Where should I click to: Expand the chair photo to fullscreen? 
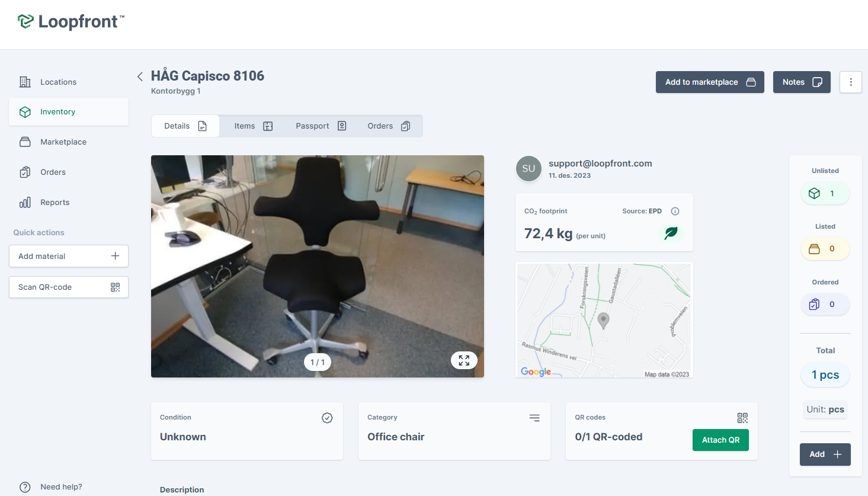click(x=464, y=360)
